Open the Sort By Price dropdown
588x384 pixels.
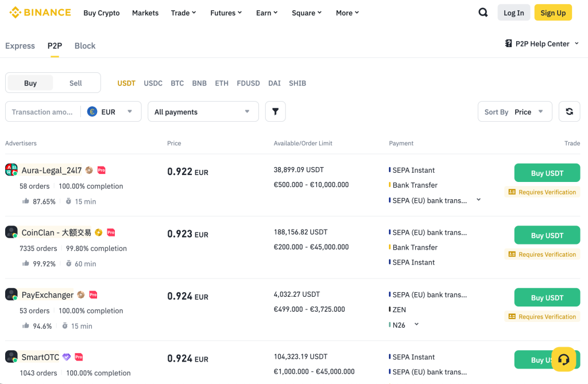[514, 112]
